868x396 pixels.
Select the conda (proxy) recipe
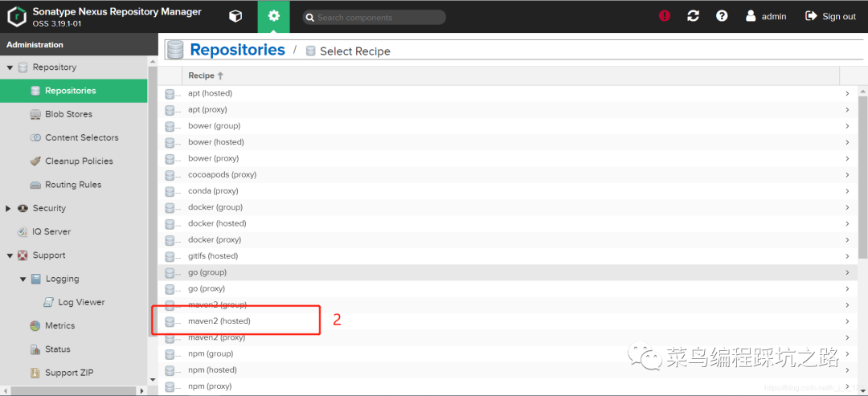tap(508, 191)
